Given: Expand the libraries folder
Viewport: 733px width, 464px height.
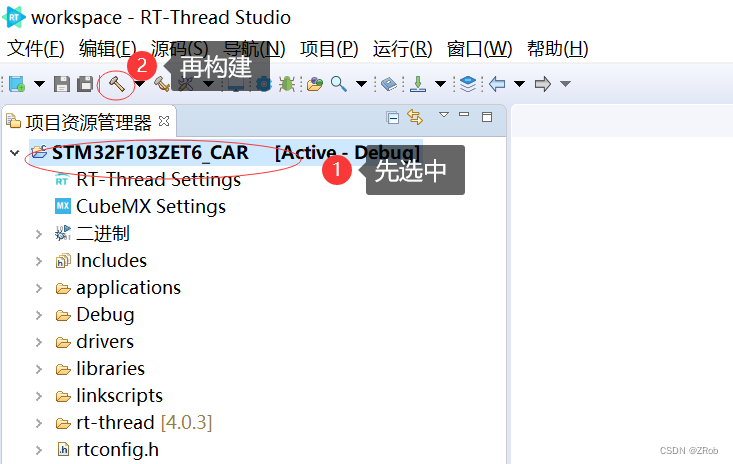Looking at the screenshot, I should tap(39, 369).
